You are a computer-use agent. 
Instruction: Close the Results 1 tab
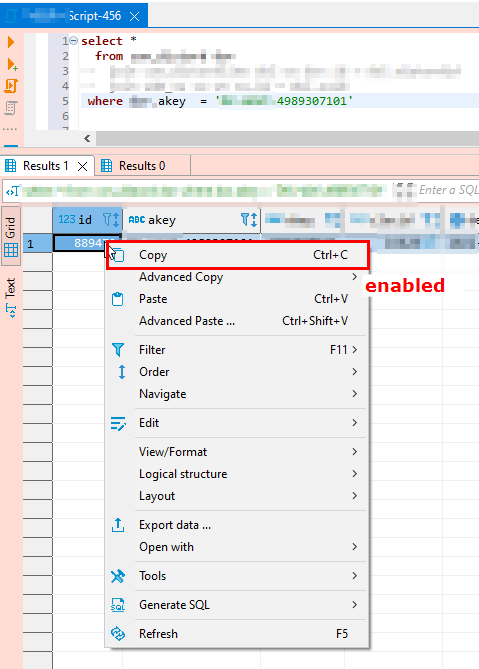(82, 166)
